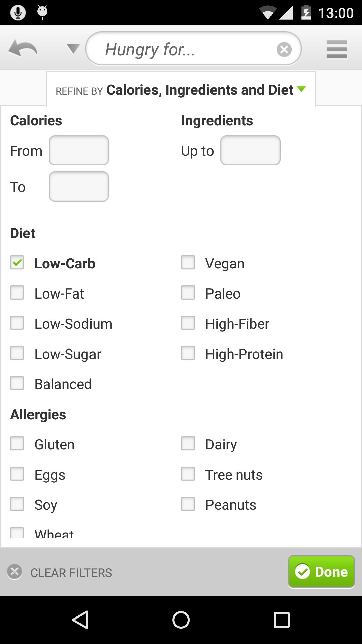Open the Calories, Ingredients and Diet refine tab
The width and height of the screenshot is (362, 644).
pyautogui.click(x=181, y=90)
